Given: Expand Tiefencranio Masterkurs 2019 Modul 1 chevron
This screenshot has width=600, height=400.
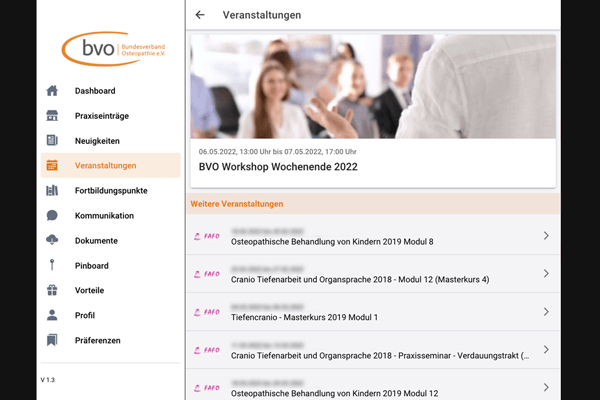Looking at the screenshot, I should (546, 312).
